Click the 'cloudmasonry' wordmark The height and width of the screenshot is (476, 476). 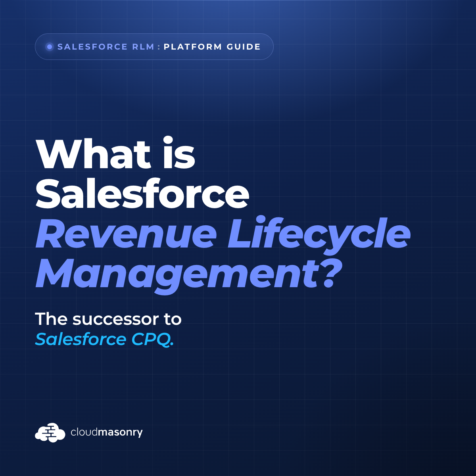pos(107,432)
